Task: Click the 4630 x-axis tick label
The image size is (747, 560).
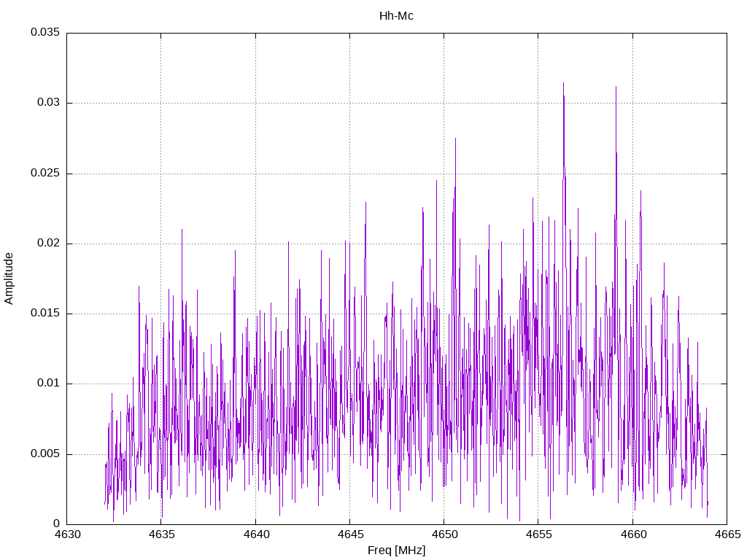Action: point(67,534)
